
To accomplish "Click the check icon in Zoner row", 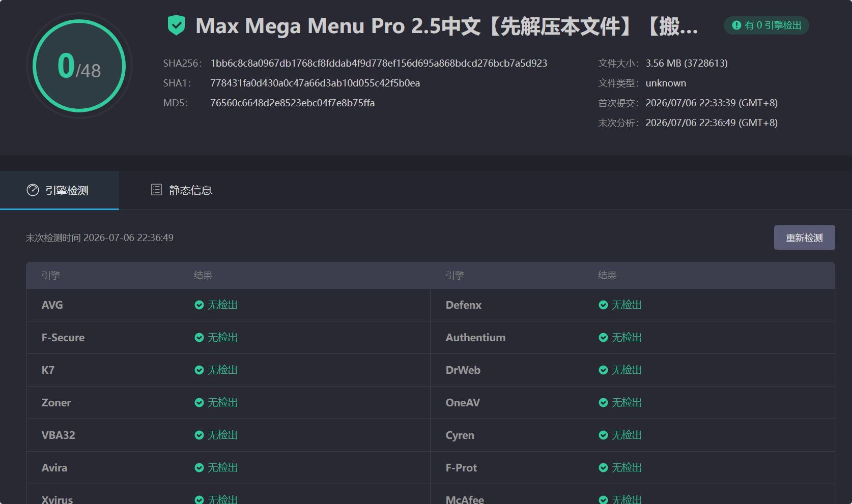I will 199,402.
